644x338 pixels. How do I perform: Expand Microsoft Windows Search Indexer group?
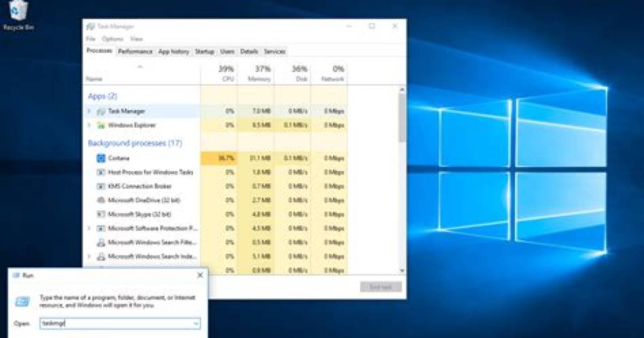pos(89,256)
